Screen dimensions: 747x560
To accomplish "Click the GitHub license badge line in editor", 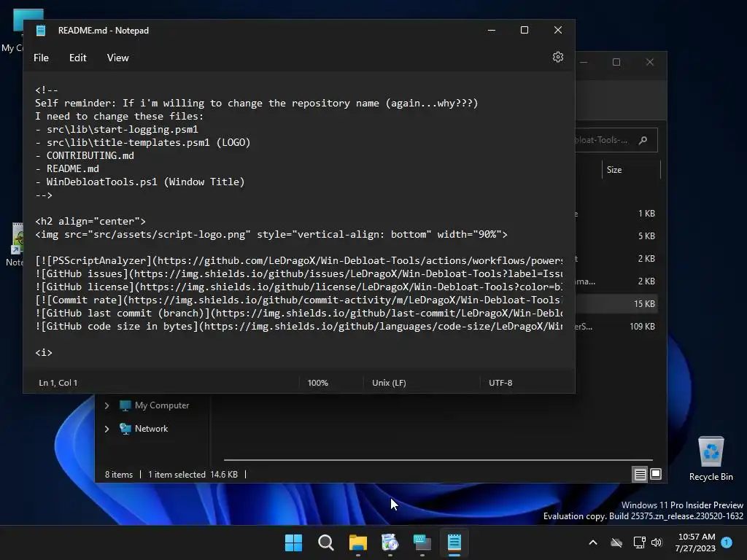I will [298, 287].
